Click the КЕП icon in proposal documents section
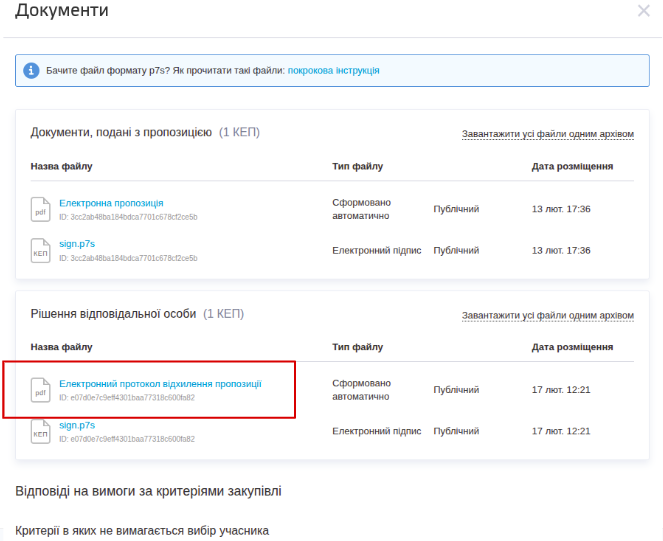This screenshot has width=663, height=541. coord(40,250)
